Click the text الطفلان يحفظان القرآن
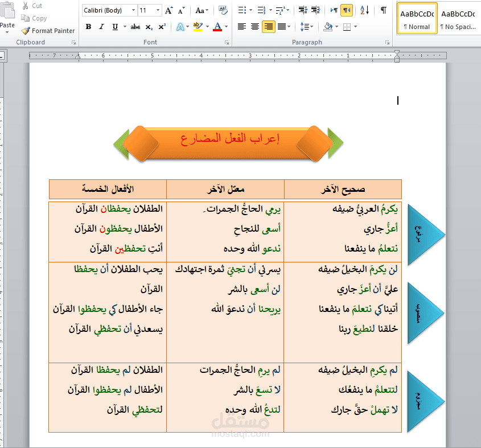481x448 pixels. point(120,209)
